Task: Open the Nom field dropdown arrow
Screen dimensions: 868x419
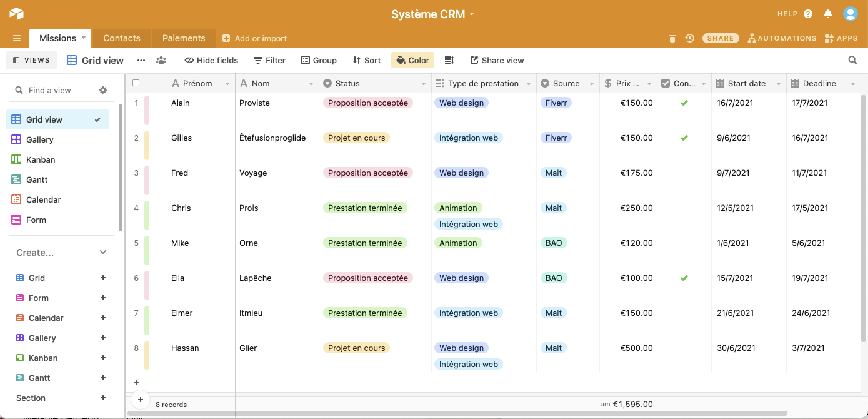Action: 311,84
